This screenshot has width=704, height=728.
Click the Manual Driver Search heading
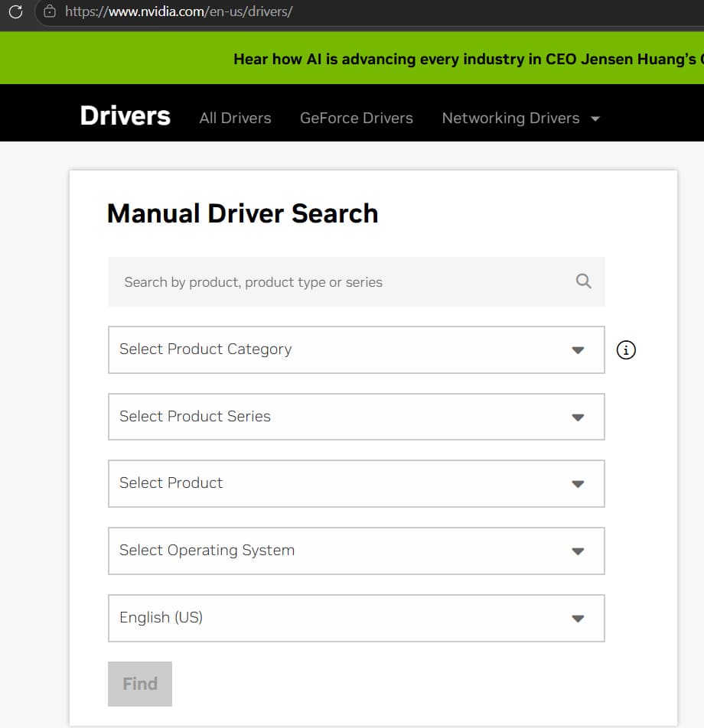click(x=243, y=213)
